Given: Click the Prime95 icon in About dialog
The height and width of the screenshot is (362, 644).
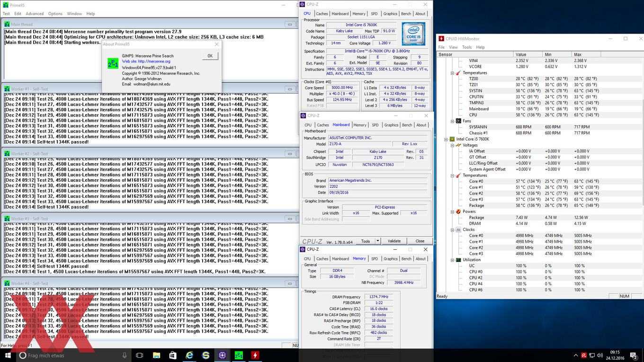Looking at the screenshot, I should pyautogui.click(x=113, y=63).
